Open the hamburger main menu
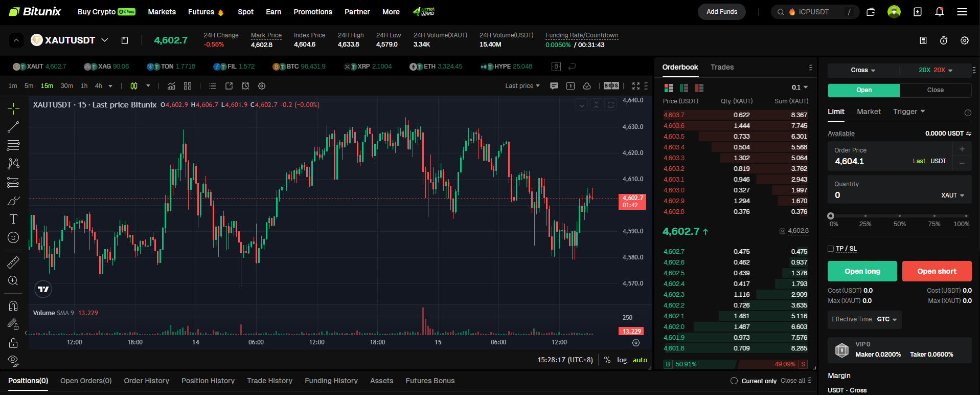The height and width of the screenshot is (395, 980). click(x=962, y=12)
